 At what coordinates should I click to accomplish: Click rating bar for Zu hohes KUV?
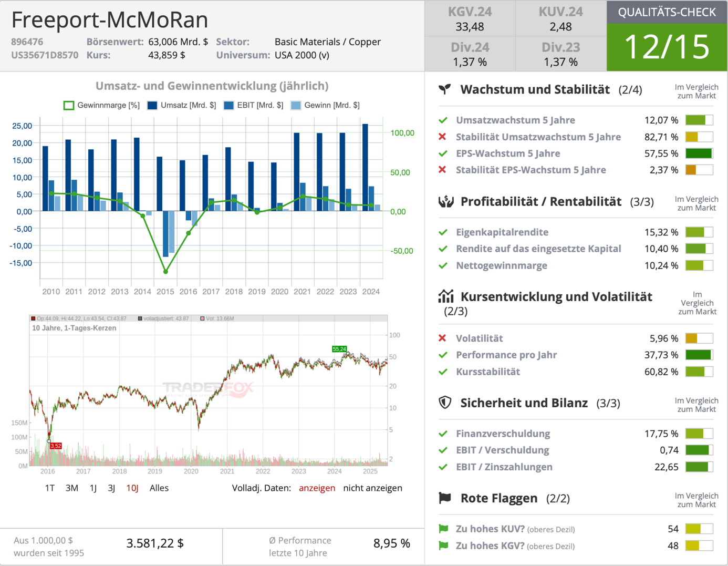[x=699, y=529]
